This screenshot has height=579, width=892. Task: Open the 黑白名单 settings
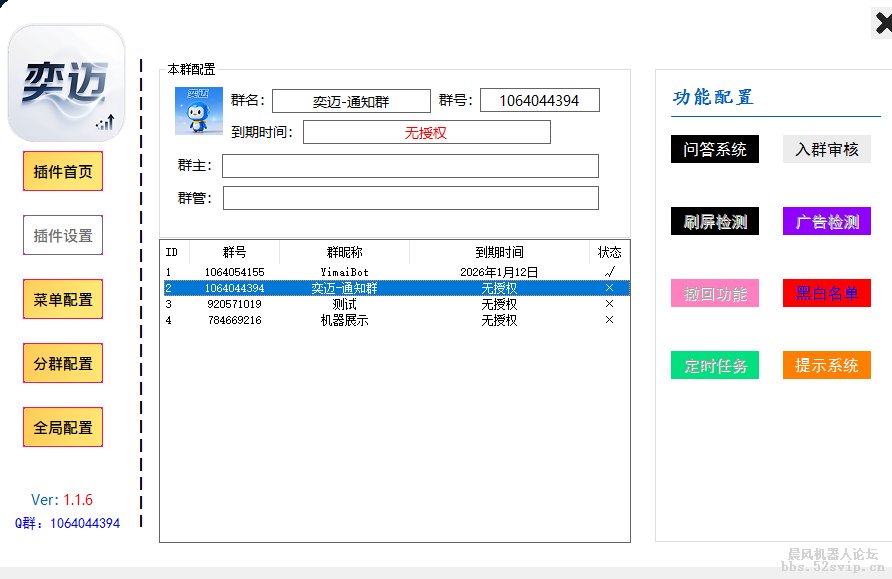tap(827, 294)
